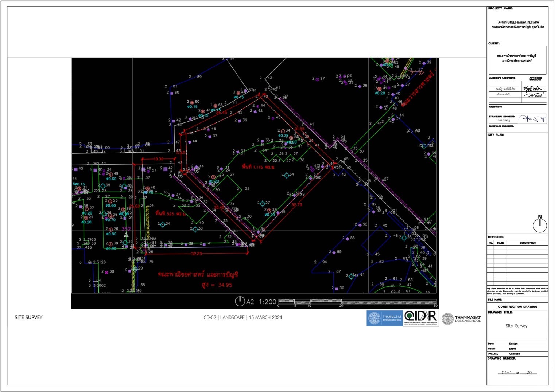Click the red dimension '31.55'
This screenshot has width=555, height=392.
[299, 129]
